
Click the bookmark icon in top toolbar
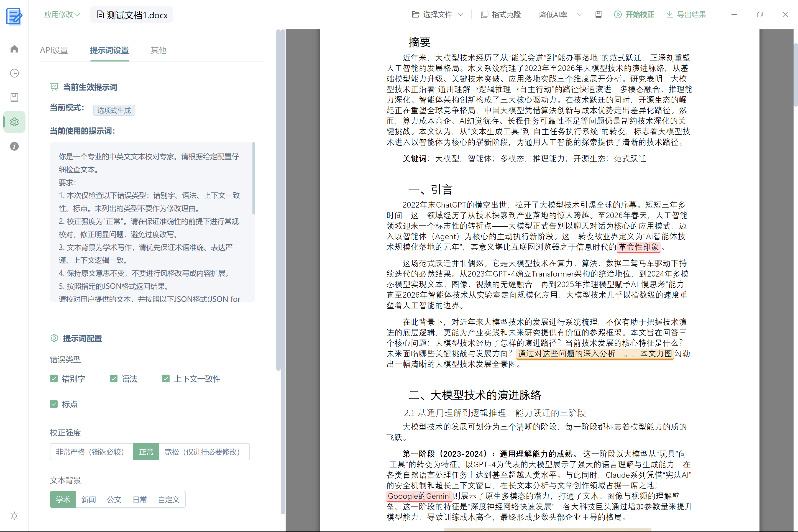[x=598, y=14]
